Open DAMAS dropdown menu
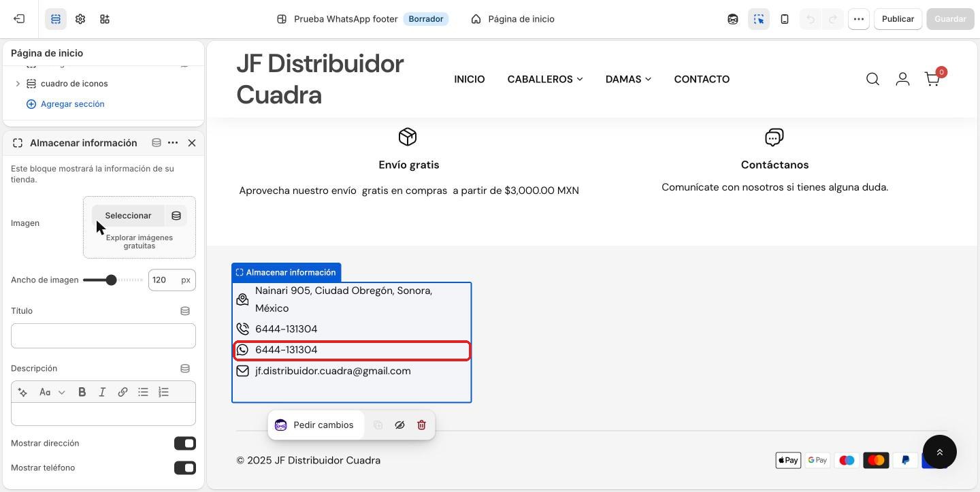Screen dimensions: 980x492 (628, 79)
